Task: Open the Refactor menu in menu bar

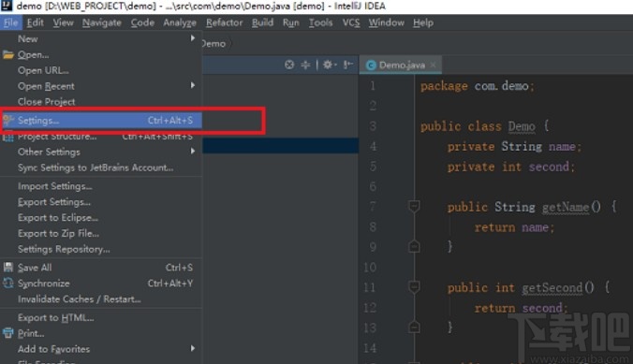Action: point(224,22)
